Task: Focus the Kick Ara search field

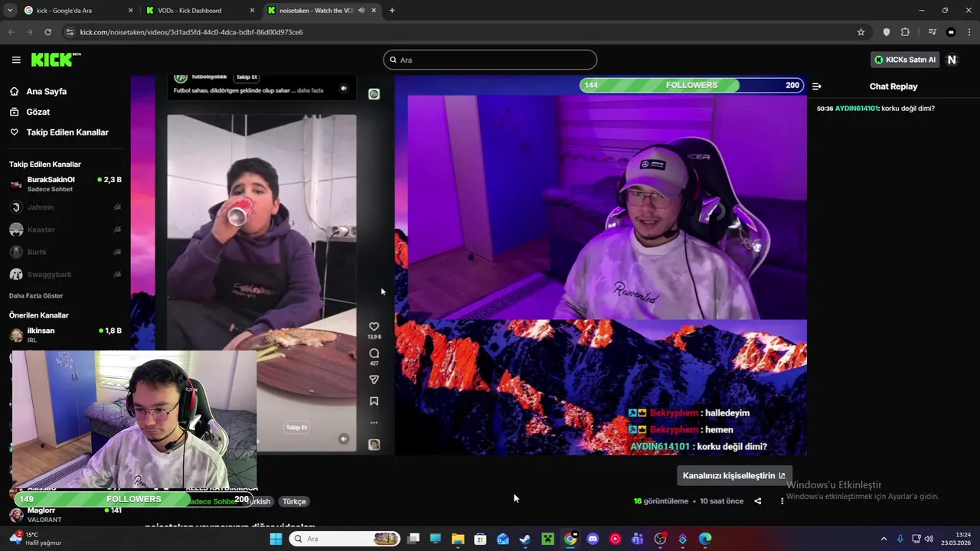Action: point(490,60)
